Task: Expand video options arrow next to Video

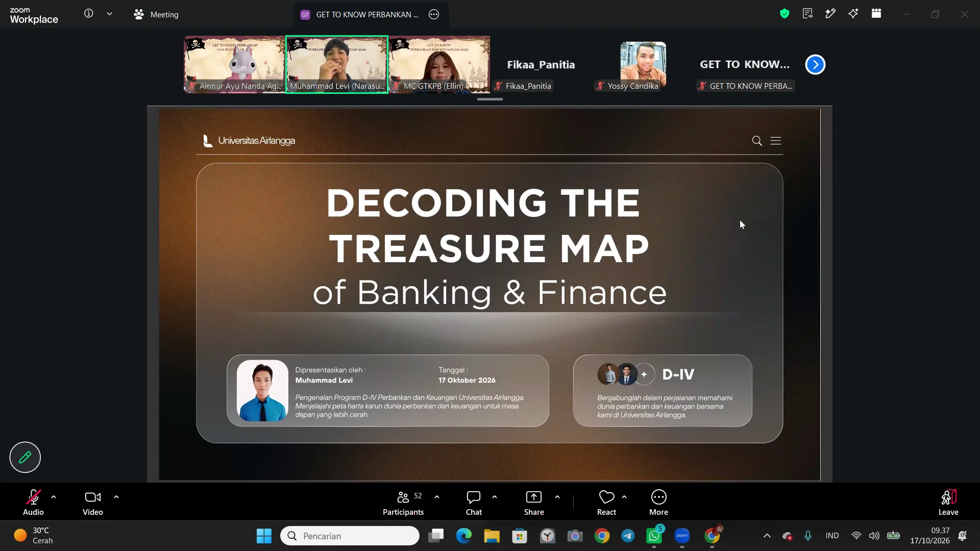Action: click(x=116, y=497)
